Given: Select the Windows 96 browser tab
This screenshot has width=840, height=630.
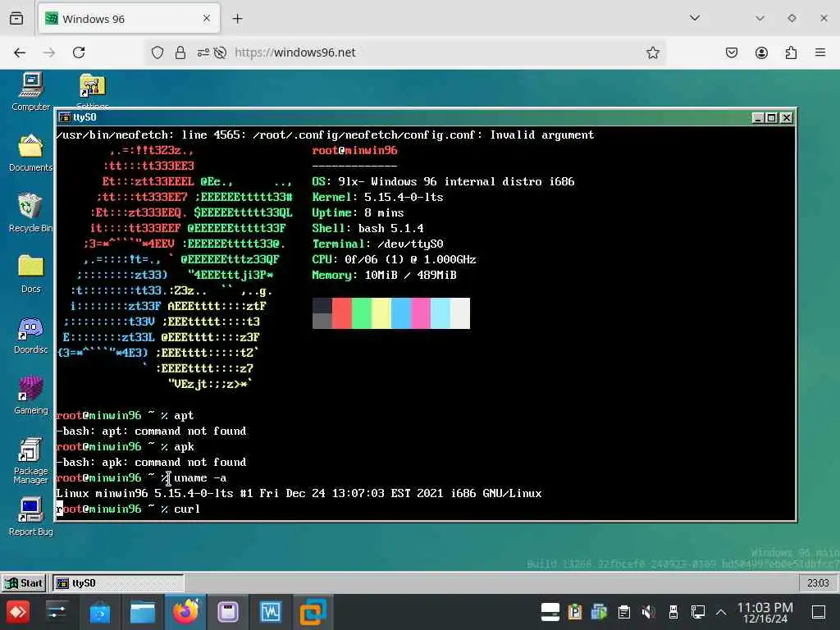Looking at the screenshot, I should tap(129, 19).
